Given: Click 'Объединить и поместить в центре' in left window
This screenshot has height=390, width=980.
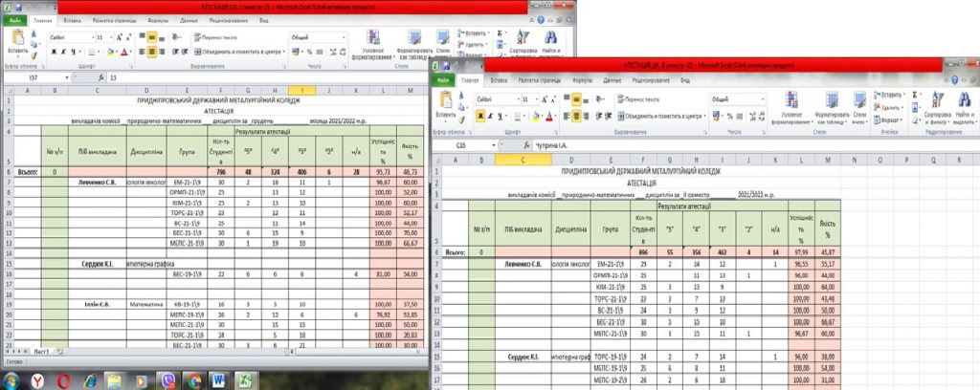Looking at the screenshot, I should click(x=239, y=52).
